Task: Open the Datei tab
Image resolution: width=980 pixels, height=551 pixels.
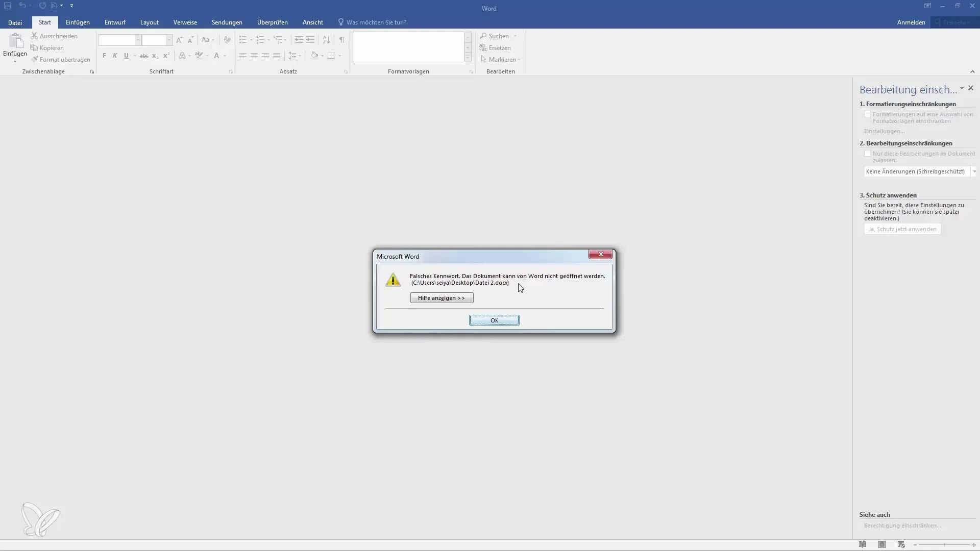Action: point(15,22)
